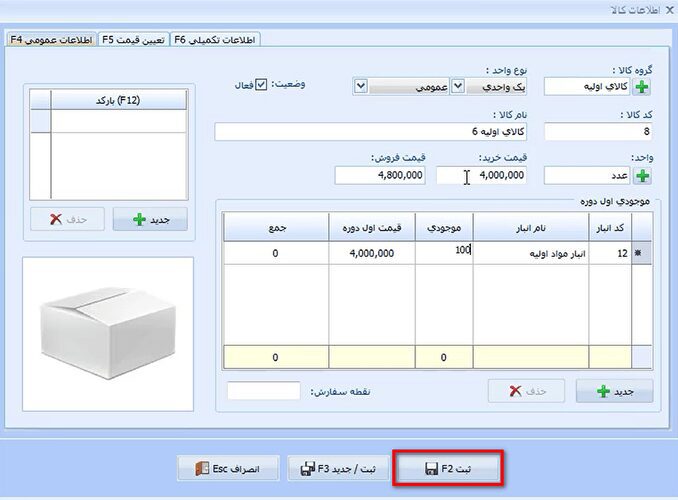Click the جمع cell in warehouse row 12

(276, 253)
